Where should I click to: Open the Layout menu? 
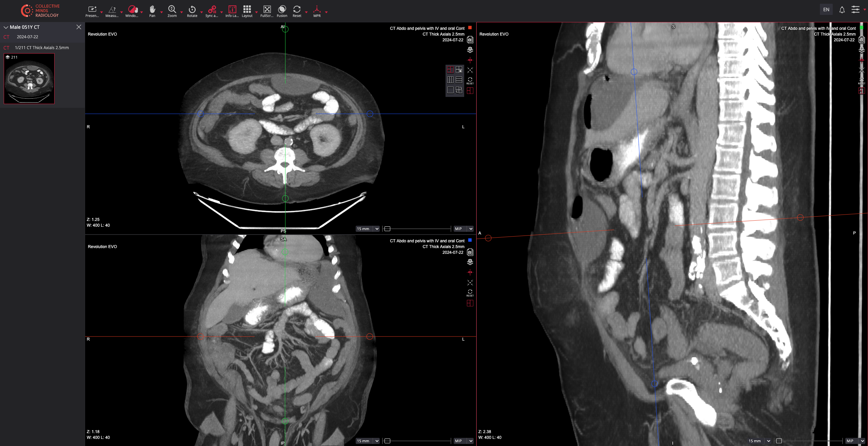pos(247,11)
